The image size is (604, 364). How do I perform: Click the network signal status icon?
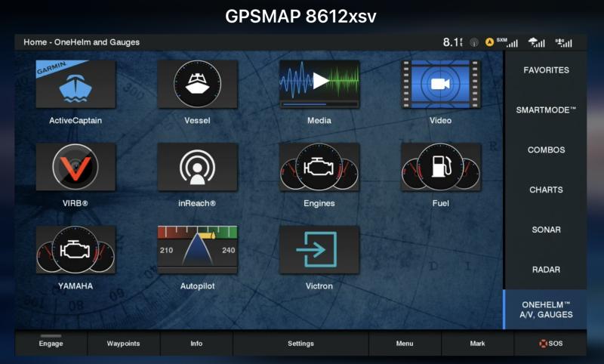(x=563, y=42)
